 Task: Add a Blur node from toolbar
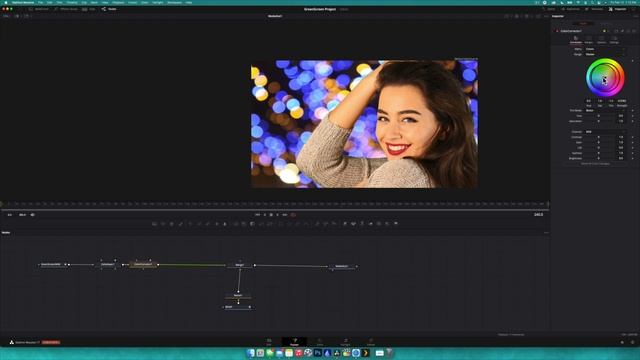[x=225, y=224]
